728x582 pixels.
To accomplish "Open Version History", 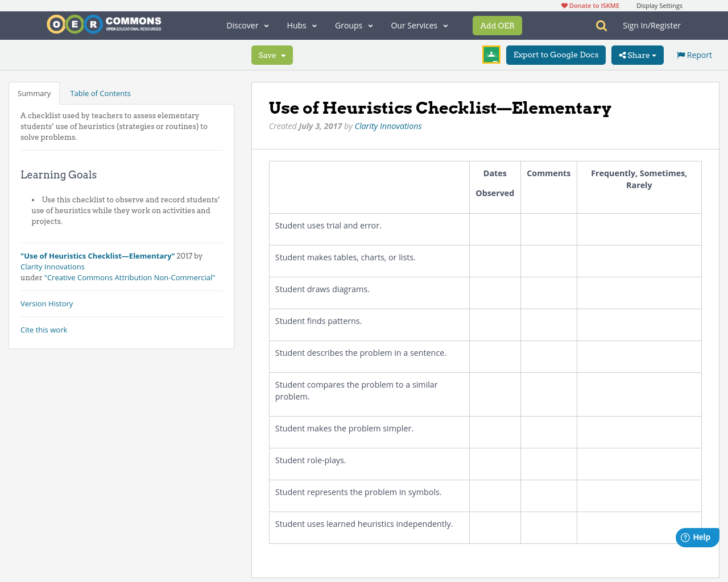I will 47,304.
